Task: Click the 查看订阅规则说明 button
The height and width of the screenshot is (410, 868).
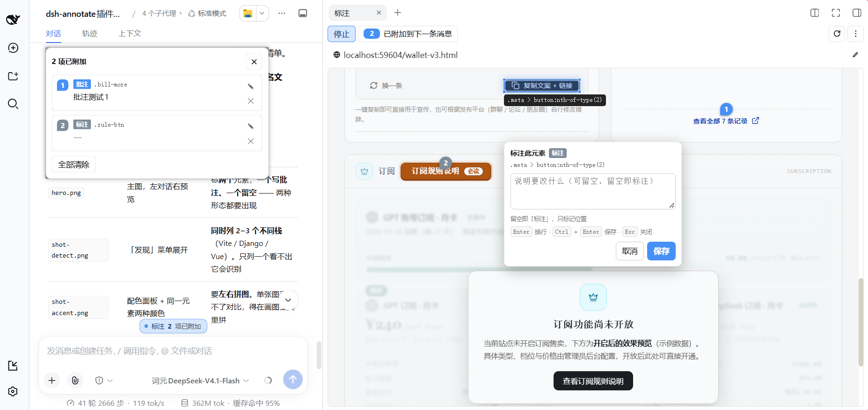Action: [593, 381]
